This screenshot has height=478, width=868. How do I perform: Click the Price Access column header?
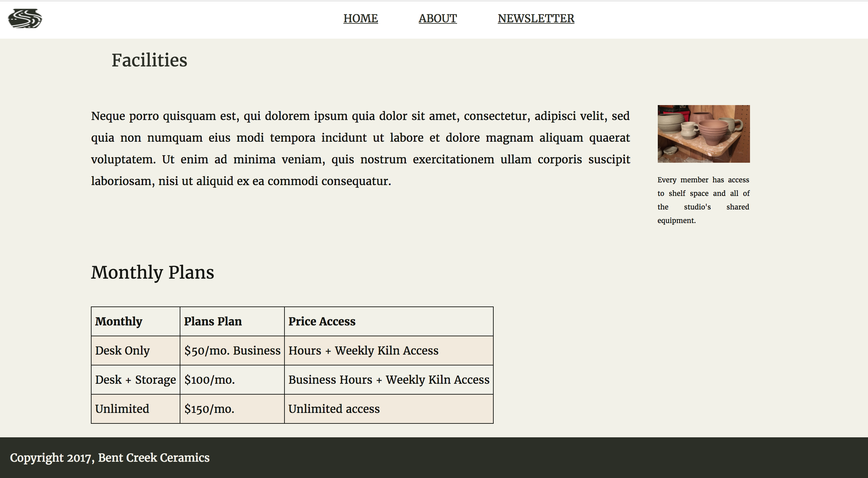tap(321, 321)
